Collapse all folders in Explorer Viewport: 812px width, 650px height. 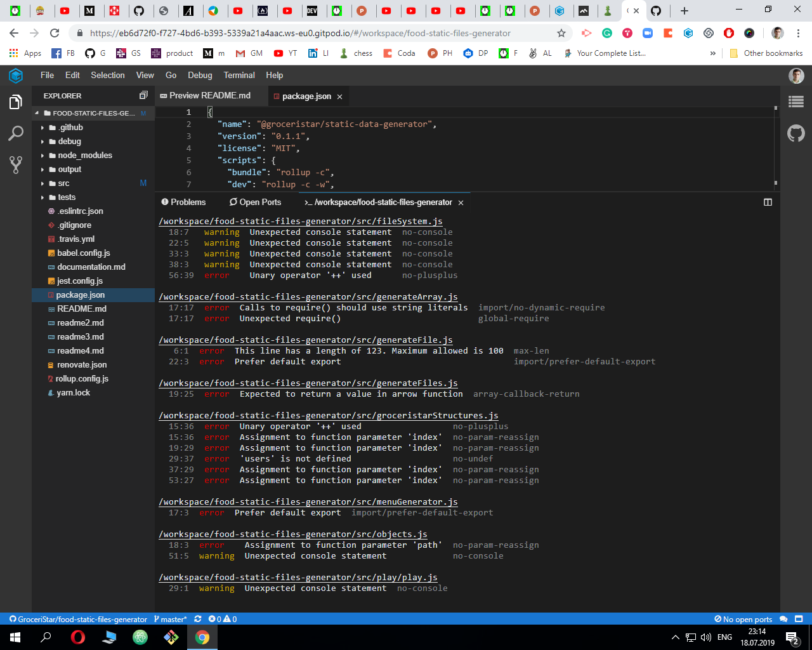click(x=143, y=95)
